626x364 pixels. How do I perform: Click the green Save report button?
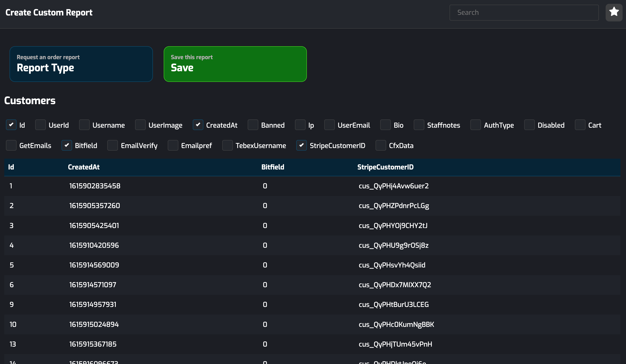point(235,64)
